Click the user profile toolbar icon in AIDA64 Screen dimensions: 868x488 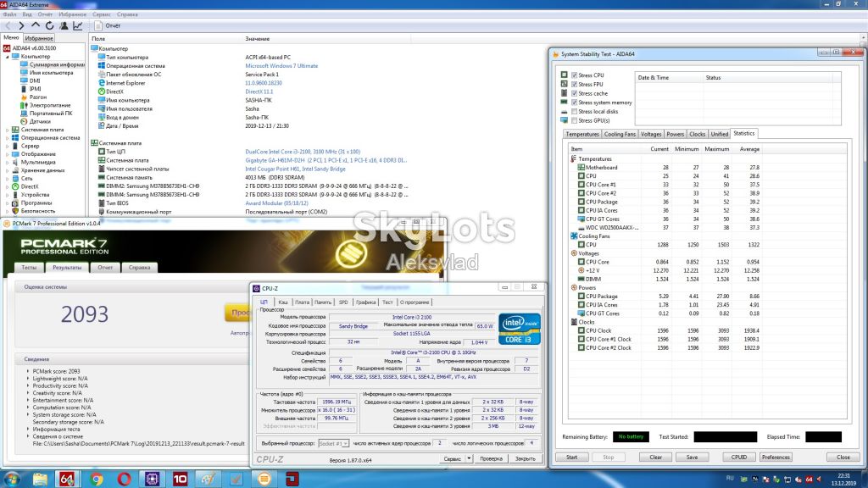point(64,25)
